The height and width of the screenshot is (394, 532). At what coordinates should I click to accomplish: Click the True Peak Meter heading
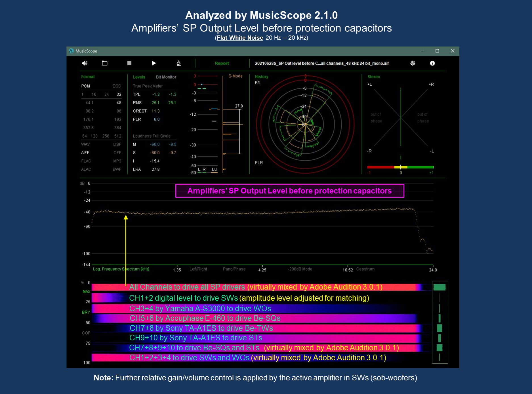pos(148,86)
